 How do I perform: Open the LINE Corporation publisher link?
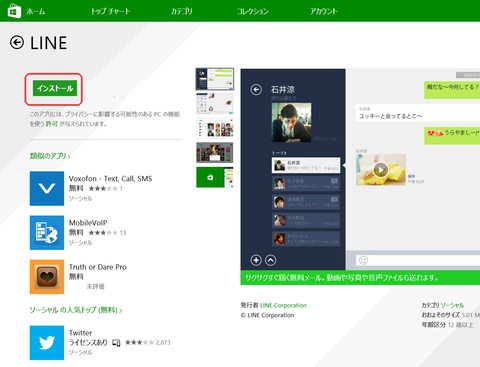pos(283,305)
